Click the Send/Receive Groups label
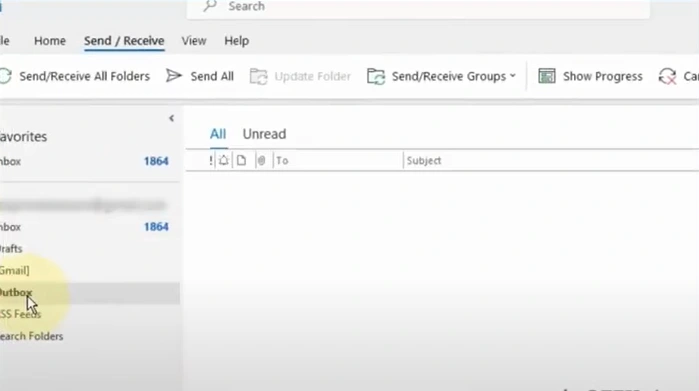 (x=449, y=76)
